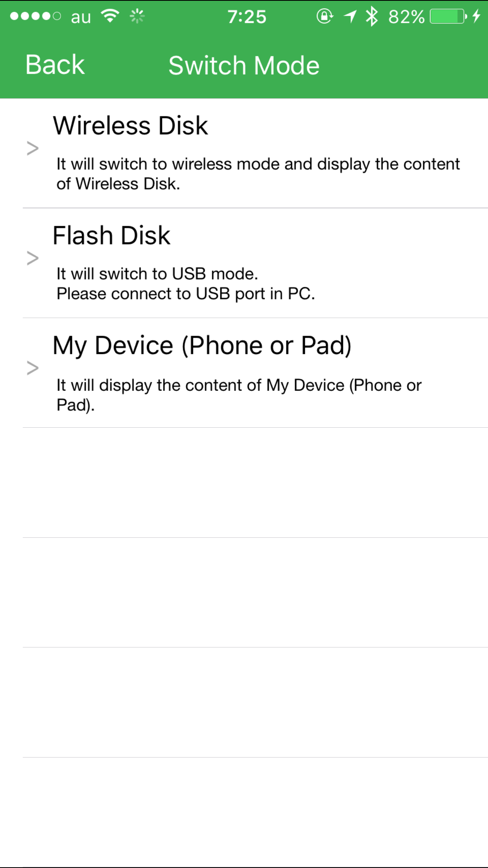Tap the wireless mode description text
Viewport: 488px width, 868px height.
coord(258,174)
